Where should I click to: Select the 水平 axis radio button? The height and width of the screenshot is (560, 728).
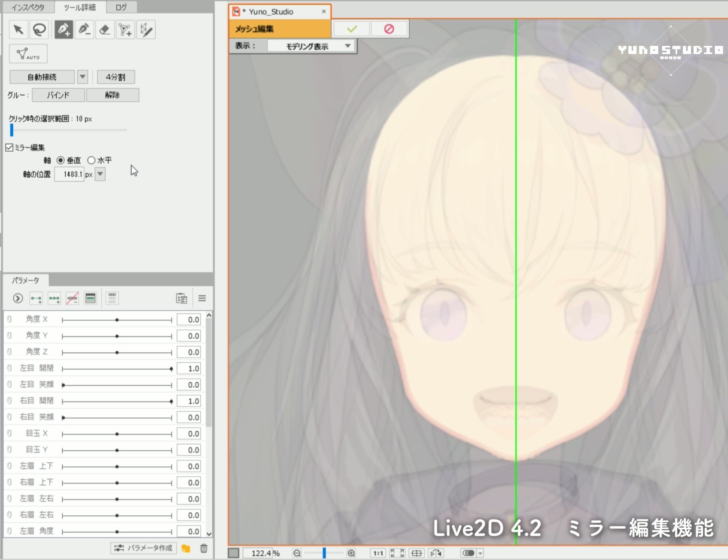coord(92,160)
